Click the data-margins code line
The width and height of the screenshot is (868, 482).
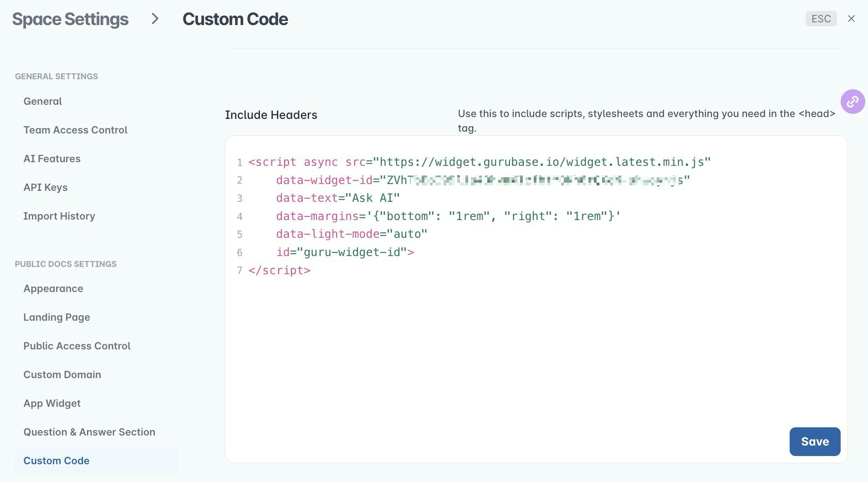tap(448, 216)
